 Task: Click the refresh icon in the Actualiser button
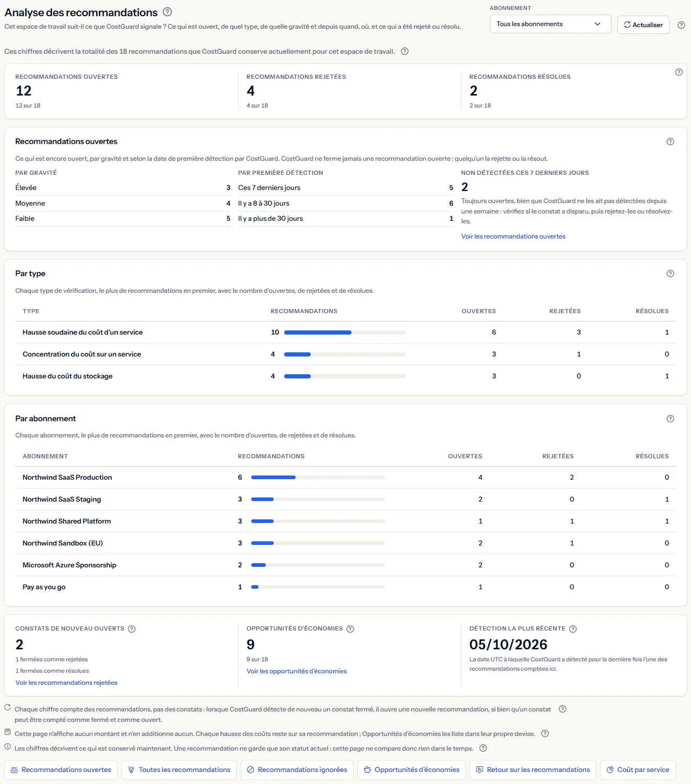pyautogui.click(x=627, y=25)
